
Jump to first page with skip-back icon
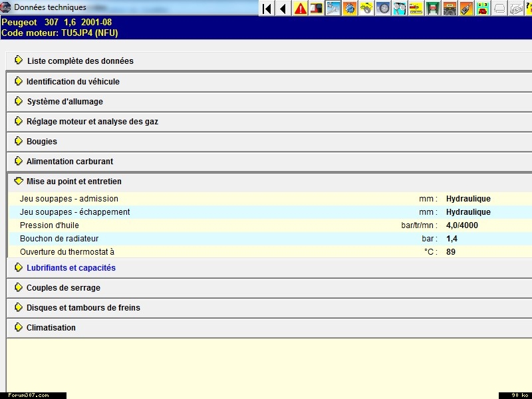pyautogui.click(x=267, y=8)
